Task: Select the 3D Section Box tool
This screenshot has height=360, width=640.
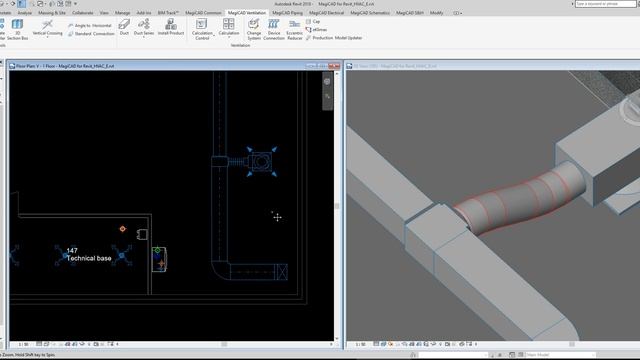Action: tap(17, 29)
